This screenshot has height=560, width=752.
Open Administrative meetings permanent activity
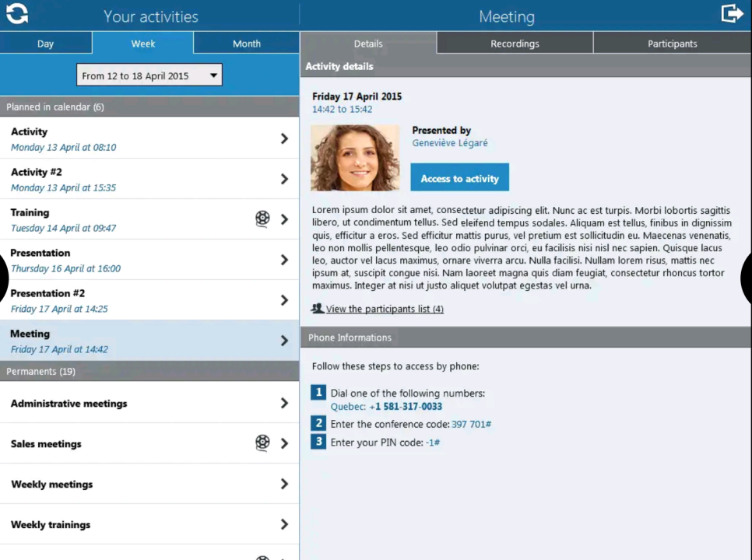(149, 403)
